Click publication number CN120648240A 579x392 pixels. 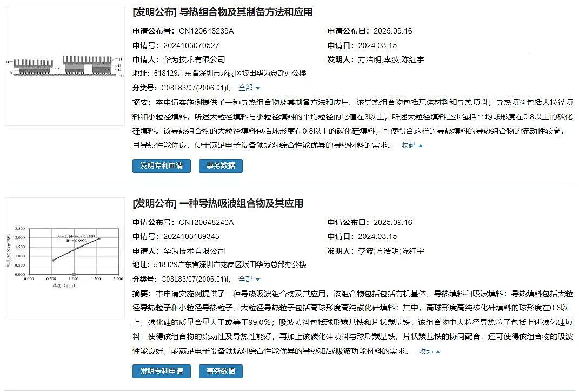[206, 222]
